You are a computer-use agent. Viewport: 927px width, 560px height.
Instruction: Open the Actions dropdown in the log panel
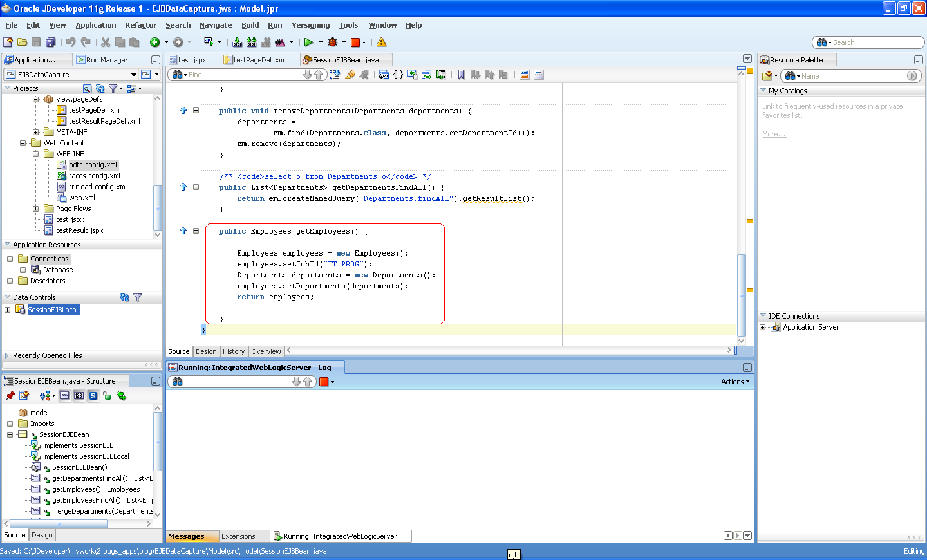tap(735, 381)
